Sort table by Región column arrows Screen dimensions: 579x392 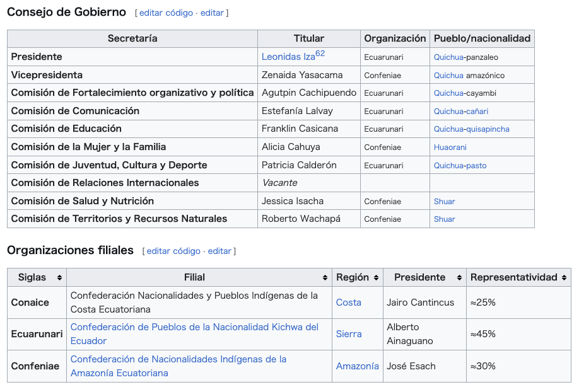tap(377, 278)
